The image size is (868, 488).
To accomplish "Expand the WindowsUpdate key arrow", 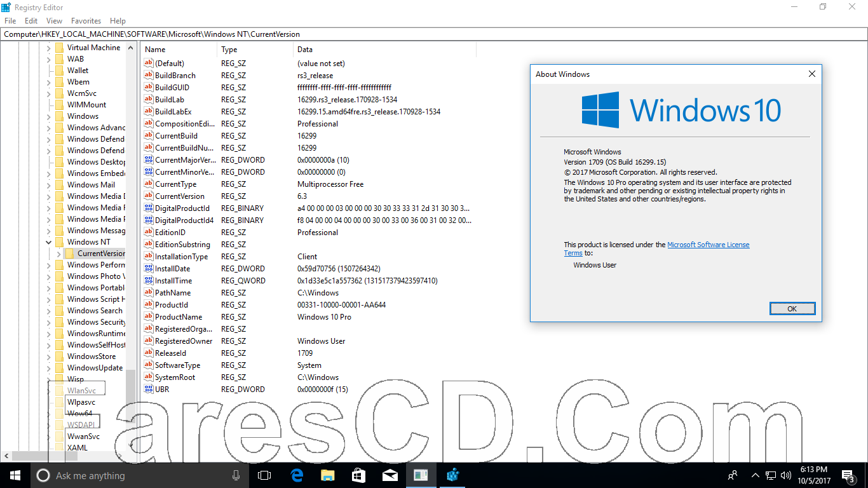I will click(49, 368).
